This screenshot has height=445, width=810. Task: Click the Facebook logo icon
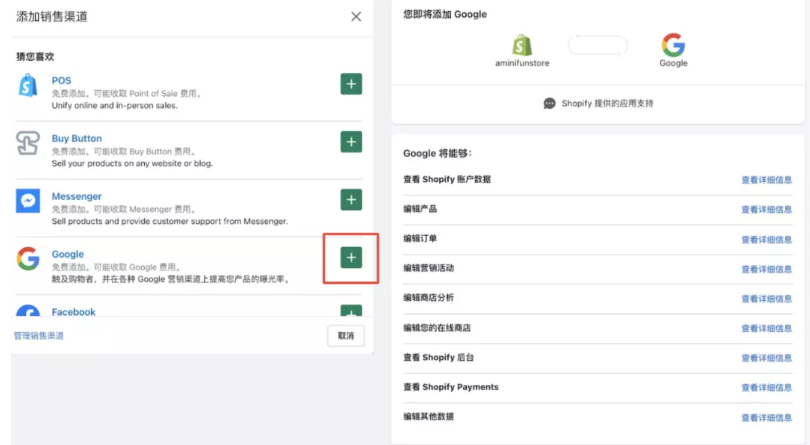point(28,311)
